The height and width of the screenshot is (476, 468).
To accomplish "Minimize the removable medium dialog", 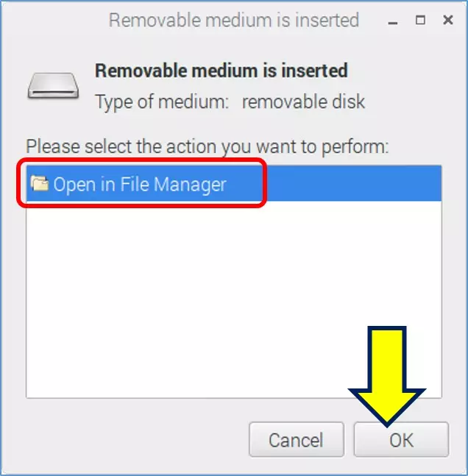I will pos(392,21).
